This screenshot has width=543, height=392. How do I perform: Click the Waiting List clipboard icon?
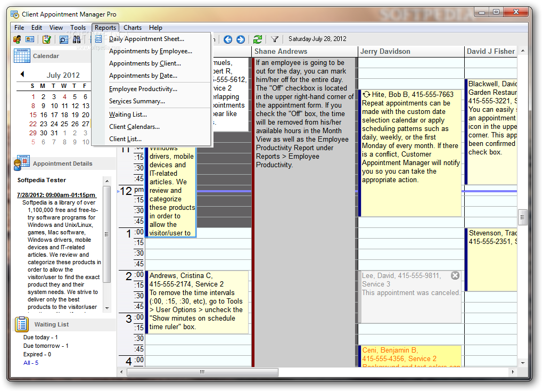(22, 324)
